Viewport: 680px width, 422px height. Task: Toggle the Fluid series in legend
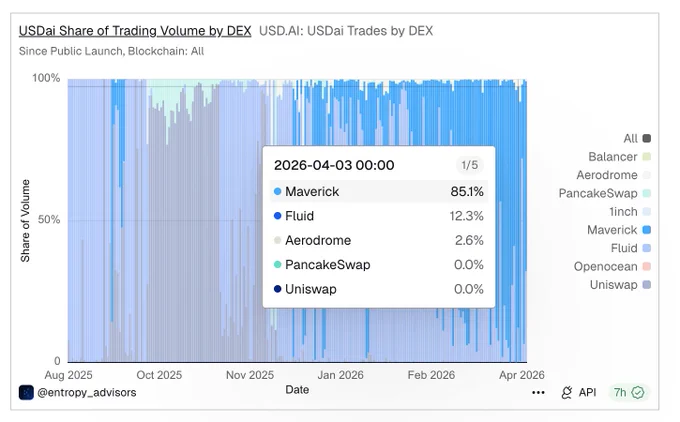click(631, 248)
